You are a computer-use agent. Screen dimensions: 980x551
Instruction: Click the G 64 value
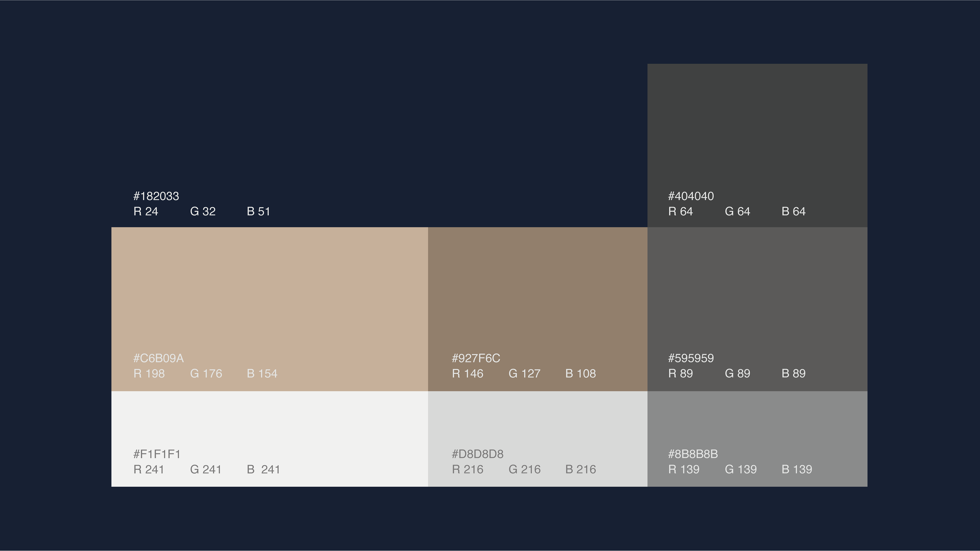pos(738,211)
